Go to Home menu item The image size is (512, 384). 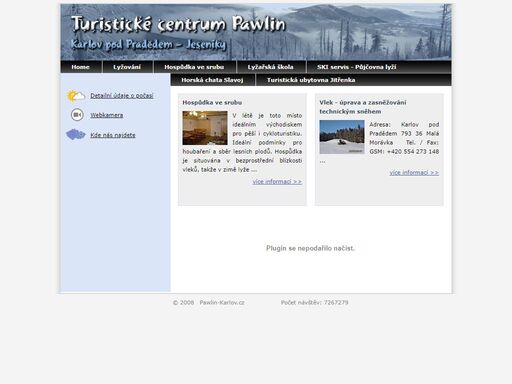(x=80, y=67)
